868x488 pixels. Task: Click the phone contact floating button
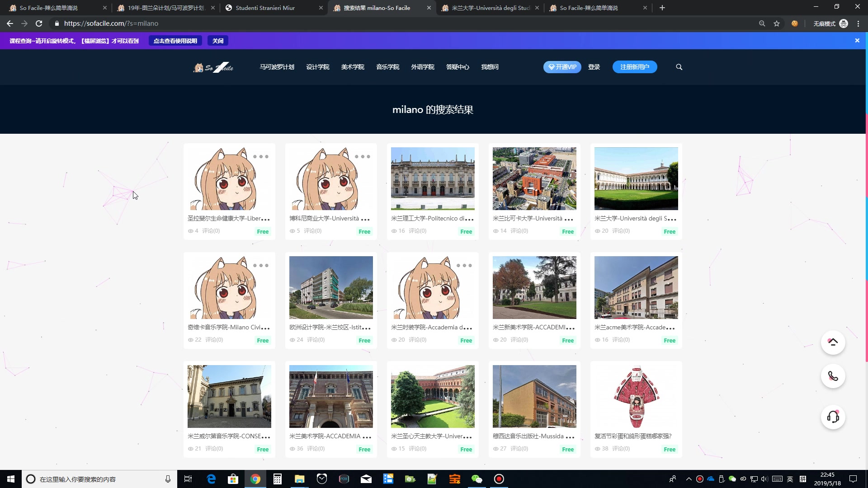tap(833, 376)
